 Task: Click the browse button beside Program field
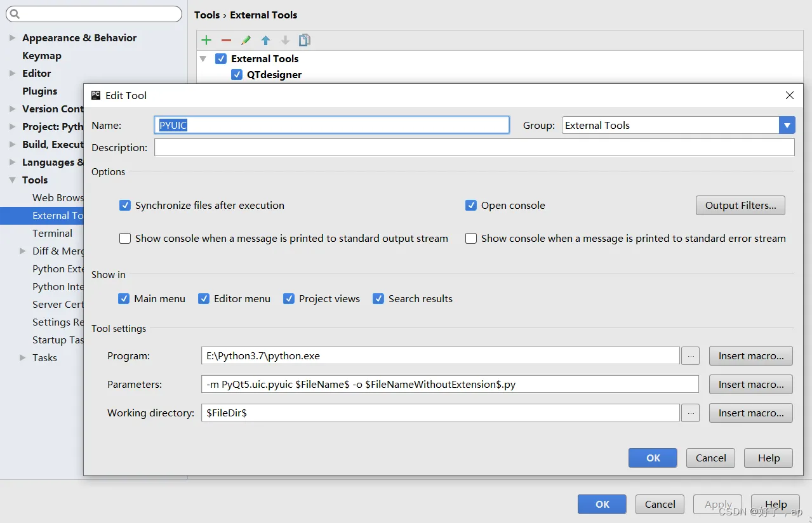690,356
